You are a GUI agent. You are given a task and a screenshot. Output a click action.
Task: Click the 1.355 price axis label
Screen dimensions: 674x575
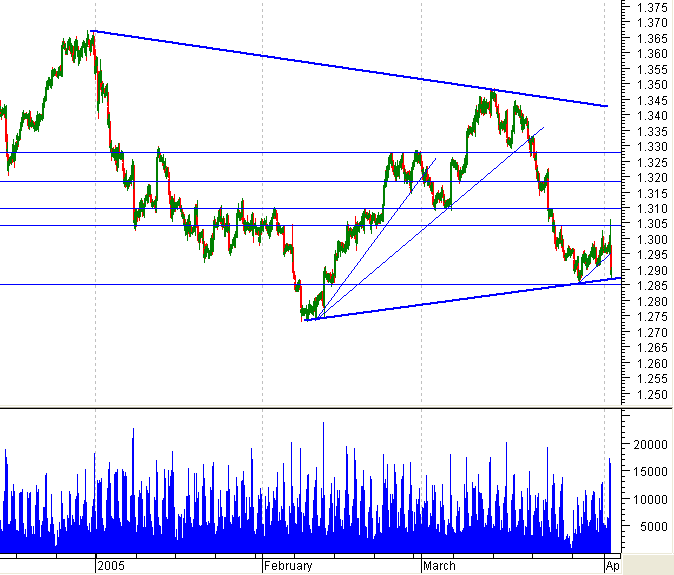(652, 69)
